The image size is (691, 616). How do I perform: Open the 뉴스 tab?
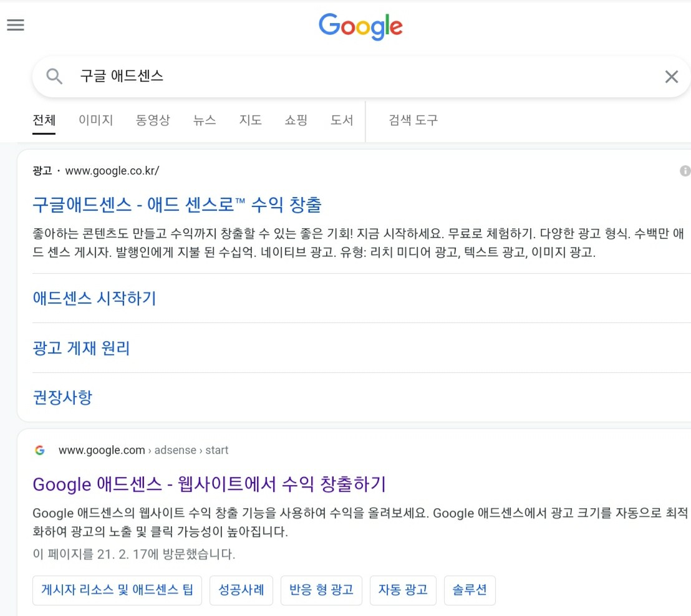tap(205, 120)
